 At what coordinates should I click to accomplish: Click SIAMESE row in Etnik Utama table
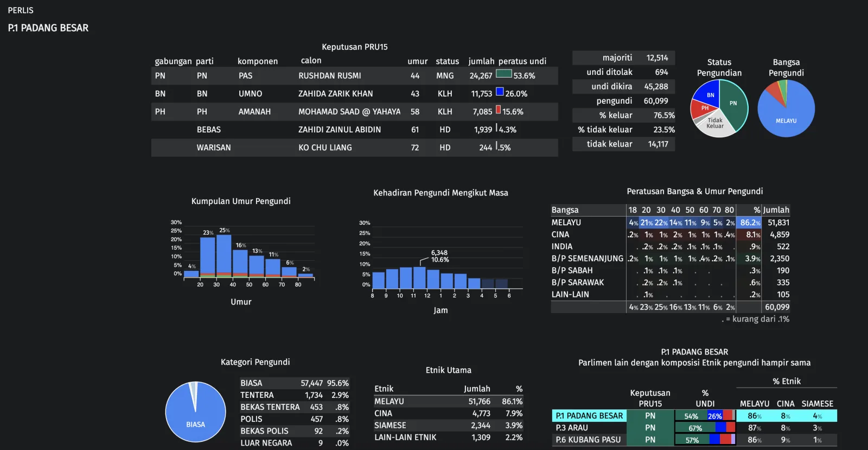(x=448, y=426)
